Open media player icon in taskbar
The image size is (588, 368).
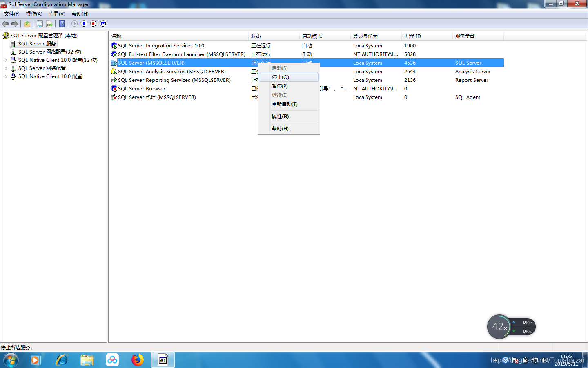point(36,360)
